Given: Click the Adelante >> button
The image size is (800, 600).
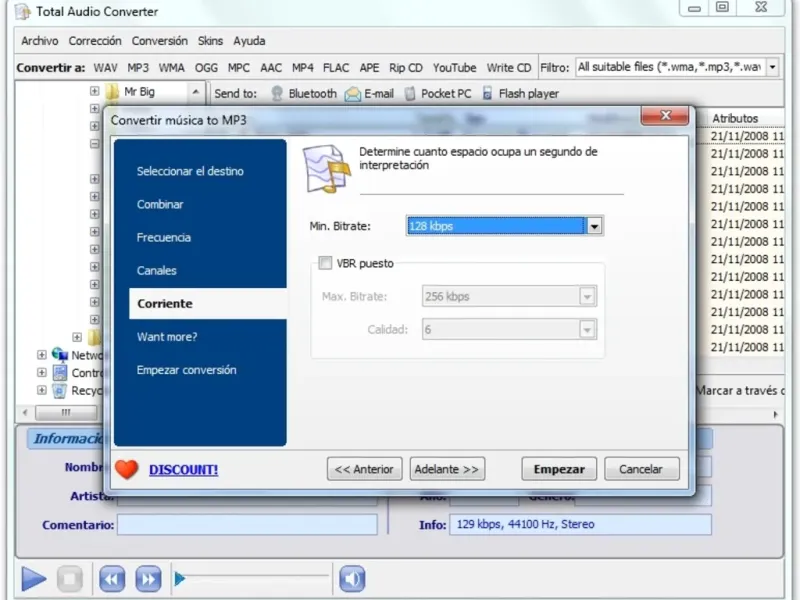Looking at the screenshot, I should coord(447,469).
